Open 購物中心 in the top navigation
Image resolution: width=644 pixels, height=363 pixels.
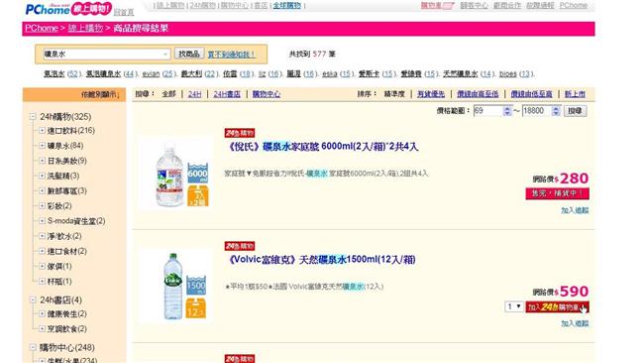tap(235, 6)
